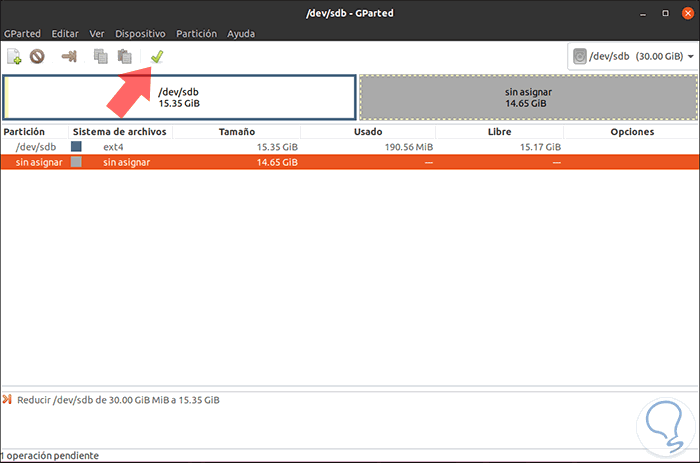Click the 15.17 GiB free value
Viewport: 700px width, 463px height.
540,147
